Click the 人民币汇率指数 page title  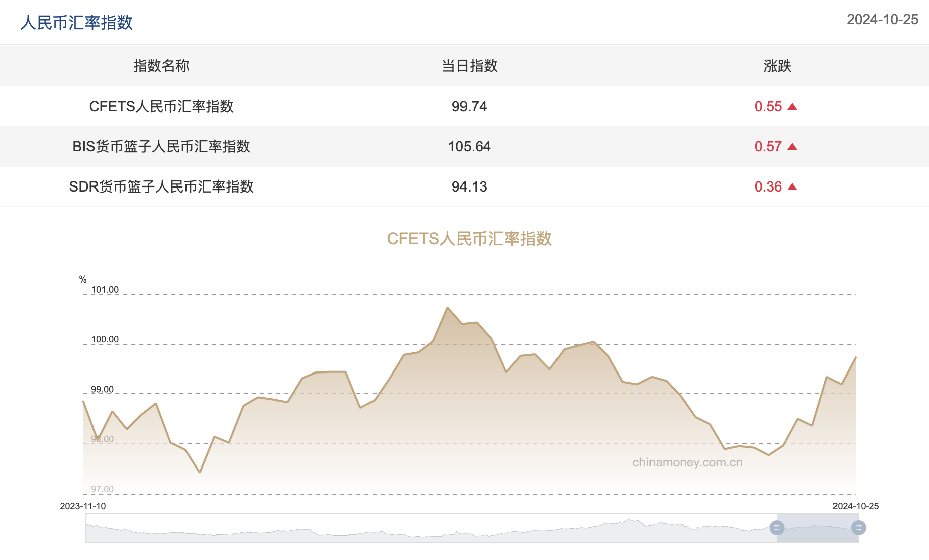tap(76, 23)
